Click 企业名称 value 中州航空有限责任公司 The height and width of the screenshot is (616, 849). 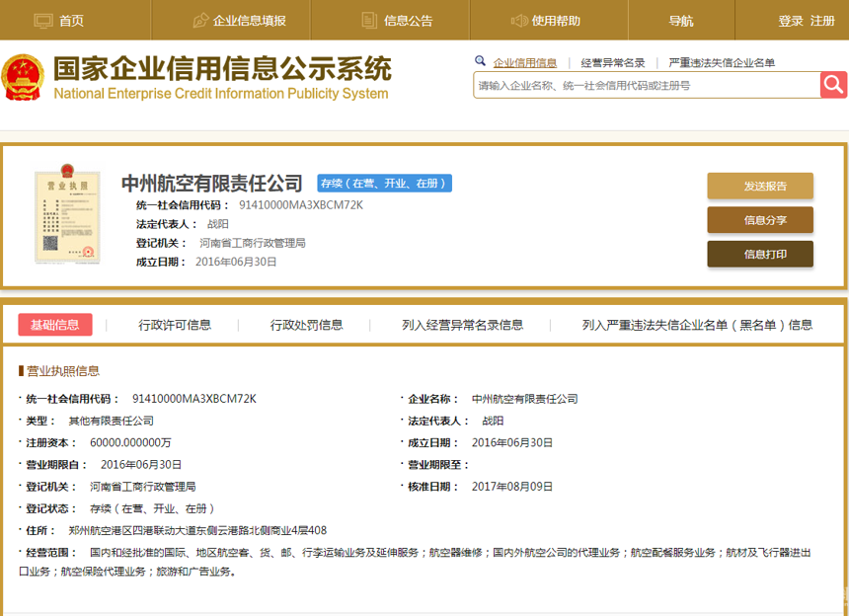(x=524, y=399)
